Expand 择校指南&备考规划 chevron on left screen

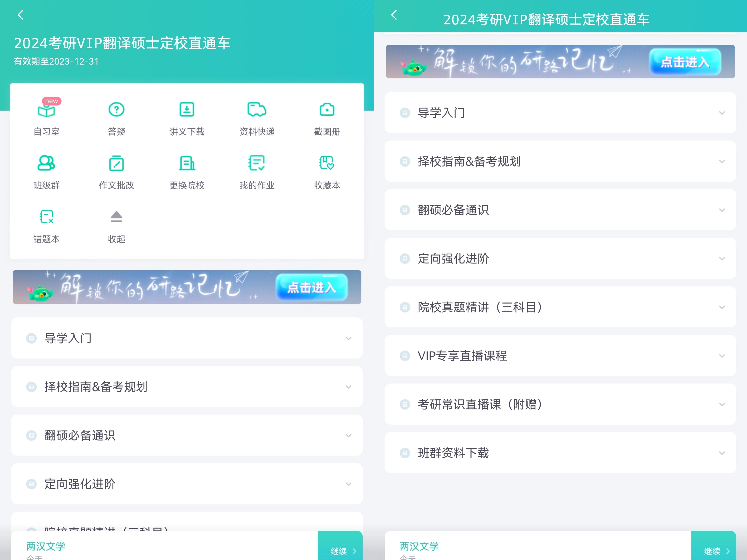pos(349,387)
